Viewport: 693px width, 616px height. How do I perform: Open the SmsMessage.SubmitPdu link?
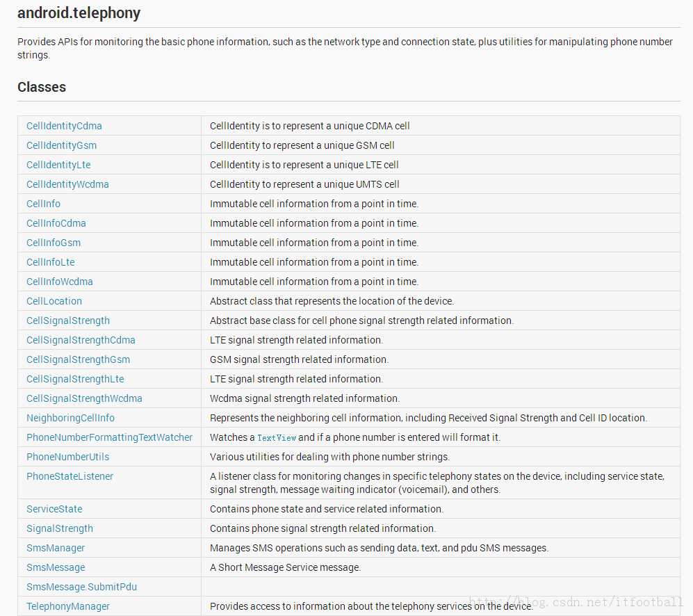(81, 587)
